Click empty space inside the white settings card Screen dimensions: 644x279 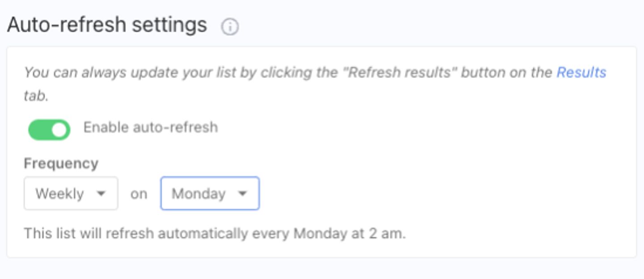[447, 179]
